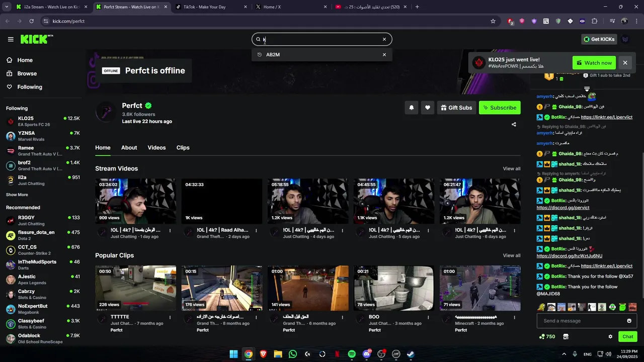Open brof2 channel in sidebar
The image size is (644, 362).
tap(43, 165)
